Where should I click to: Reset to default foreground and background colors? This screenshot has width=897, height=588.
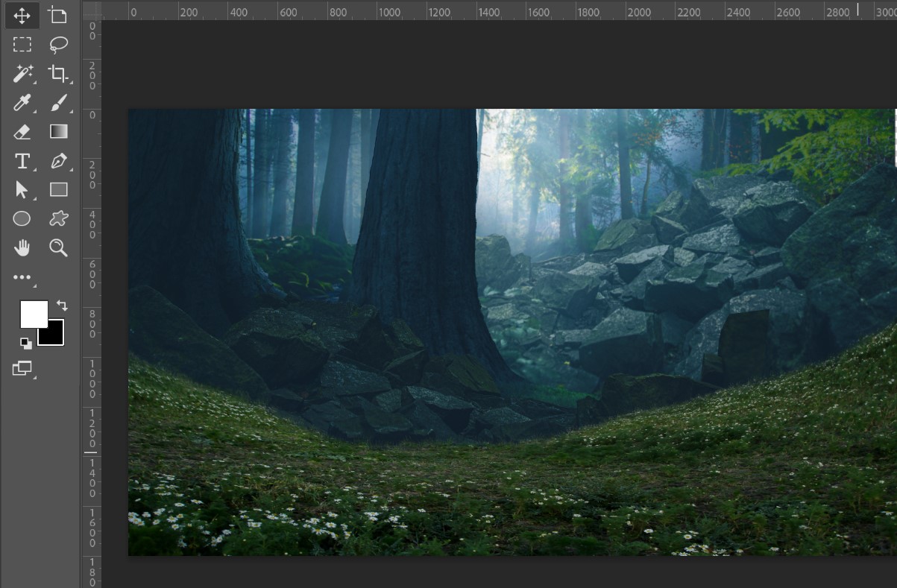(26, 343)
